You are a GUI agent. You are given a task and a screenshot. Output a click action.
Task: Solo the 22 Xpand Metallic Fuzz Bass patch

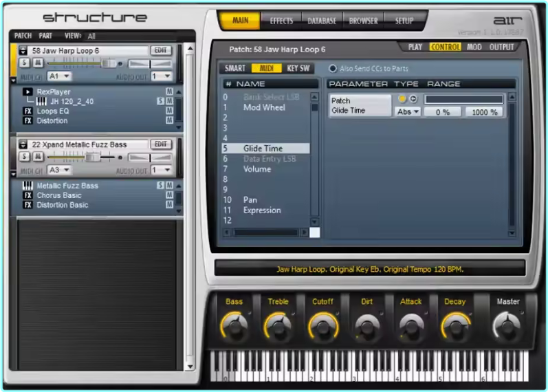click(24, 156)
